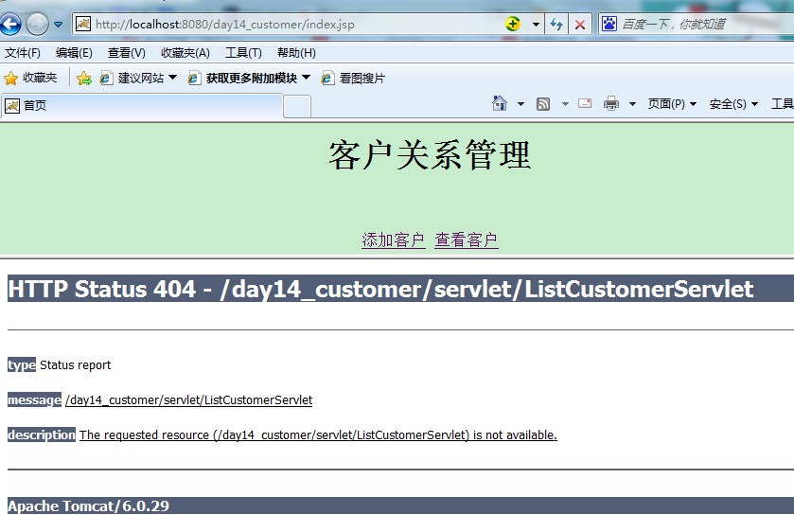Click the Baidu paw search provider icon
The image size is (794, 532).
coord(609,24)
